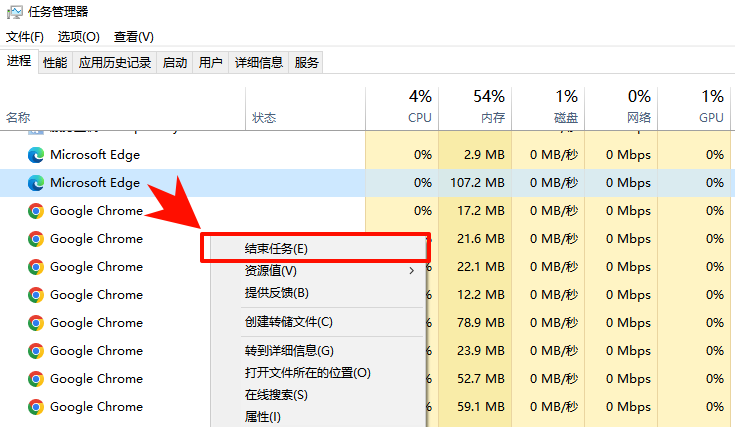Expand the 资源值(V) submenu arrow
The image size is (735, 427).
point(412,270)
